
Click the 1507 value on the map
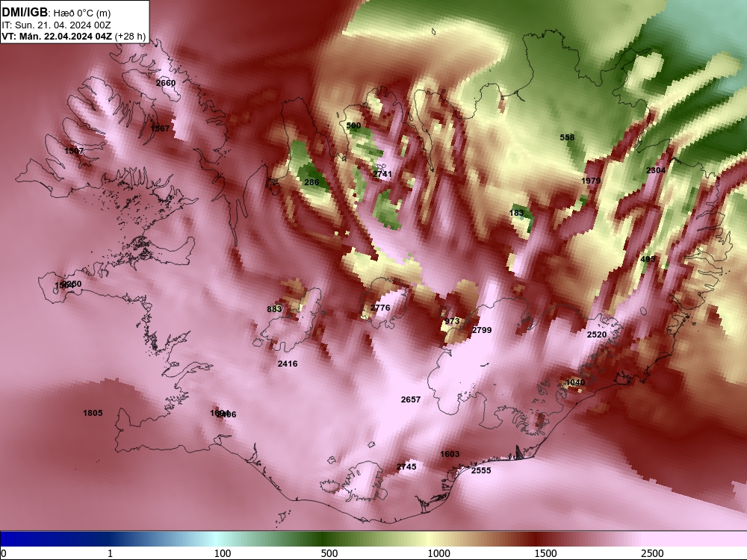[74, 151]
